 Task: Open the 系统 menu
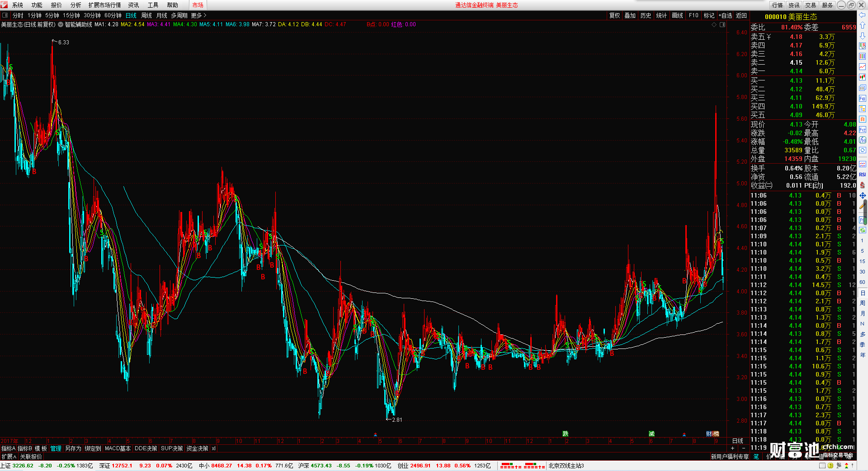click(x=18, y=5)
